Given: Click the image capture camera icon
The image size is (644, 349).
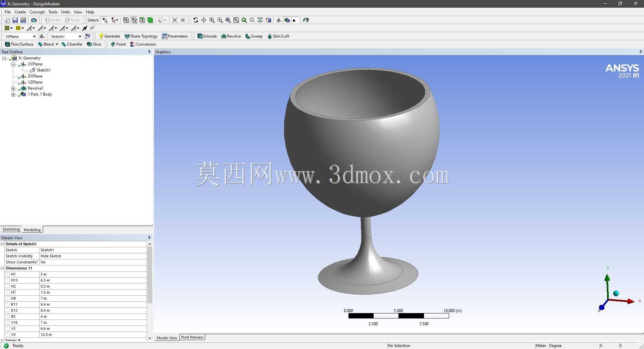Looking at the screenshot, I should 34,20.
